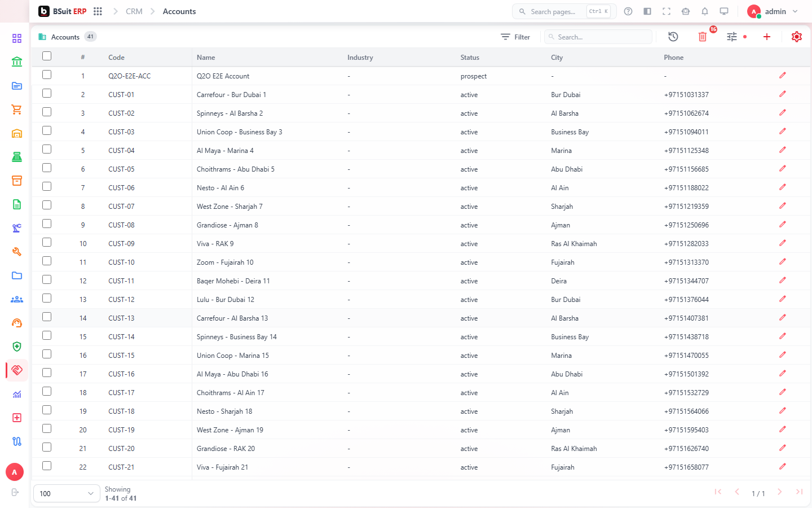Click the Accounts breadcrumb item

pyautogui.click(x=179, y=11)
